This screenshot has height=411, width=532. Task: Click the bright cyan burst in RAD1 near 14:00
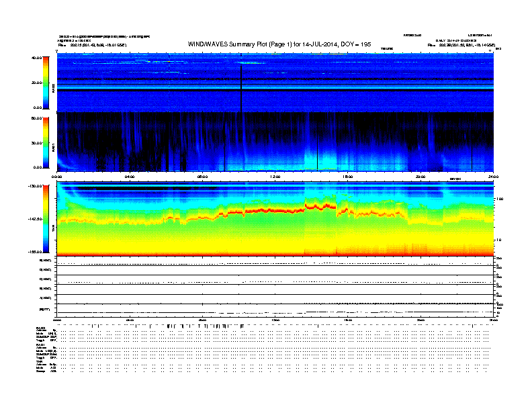(x=320, y=158)
